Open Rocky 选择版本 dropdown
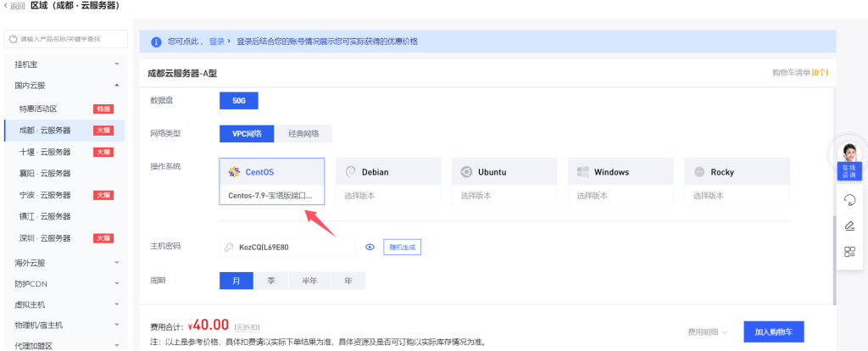The width and height of the screenshot is (868, 351). point(737,196)
